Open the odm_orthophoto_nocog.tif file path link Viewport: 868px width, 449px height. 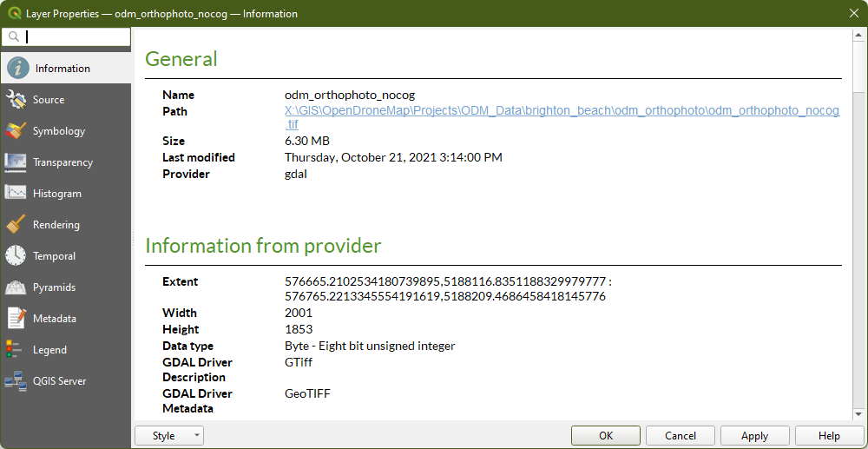click(x=562, y=117)
